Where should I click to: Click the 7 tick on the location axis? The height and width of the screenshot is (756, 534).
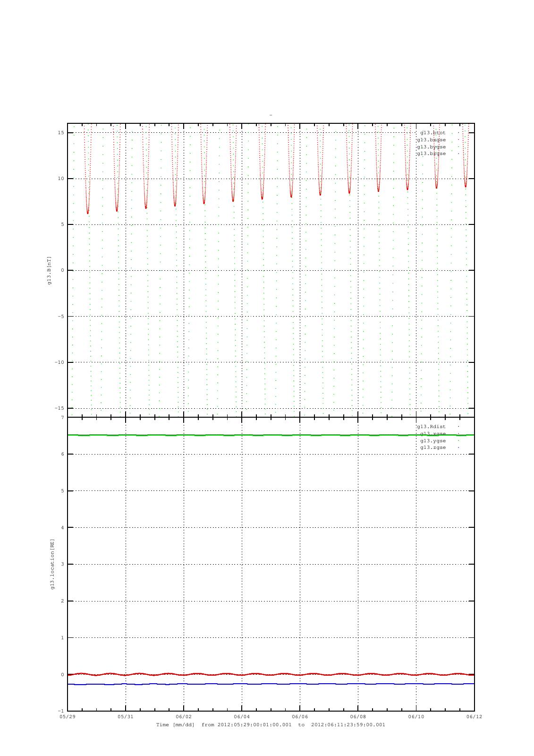[x=62, y=418]
